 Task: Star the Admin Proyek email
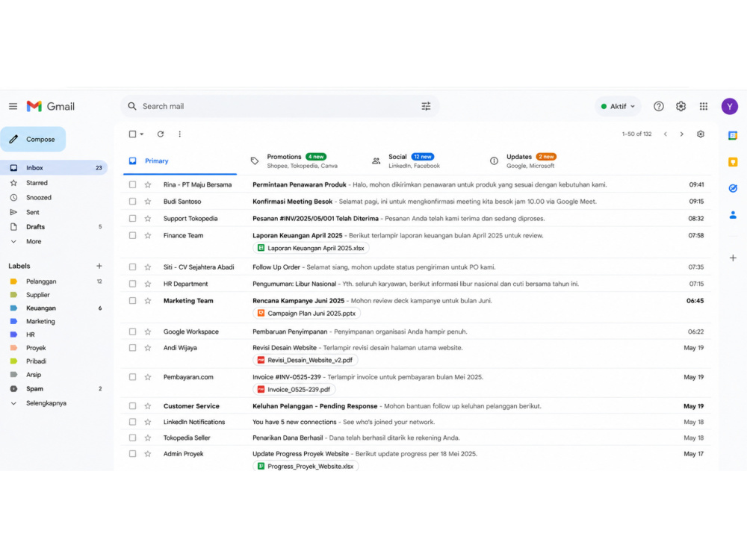coord(148,454)
